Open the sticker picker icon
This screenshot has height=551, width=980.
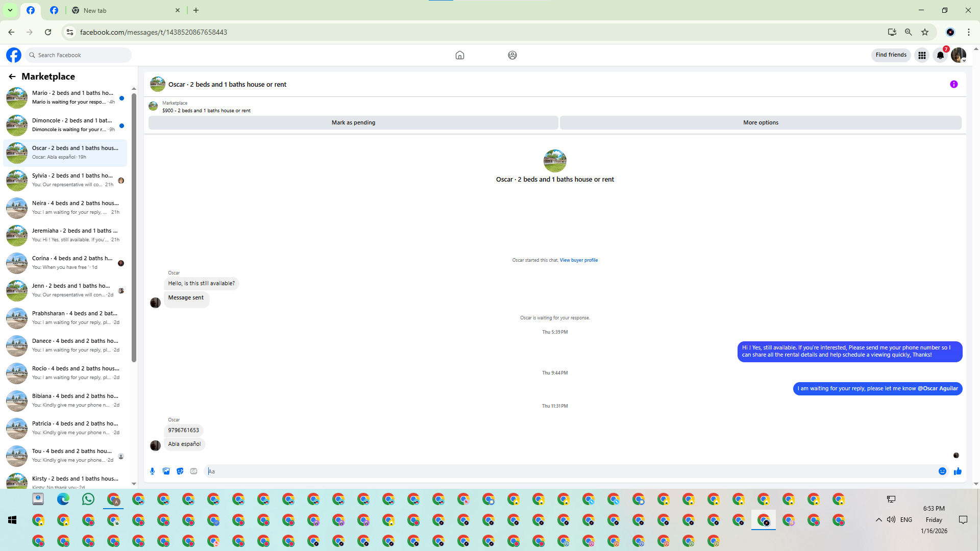point(180,471)
